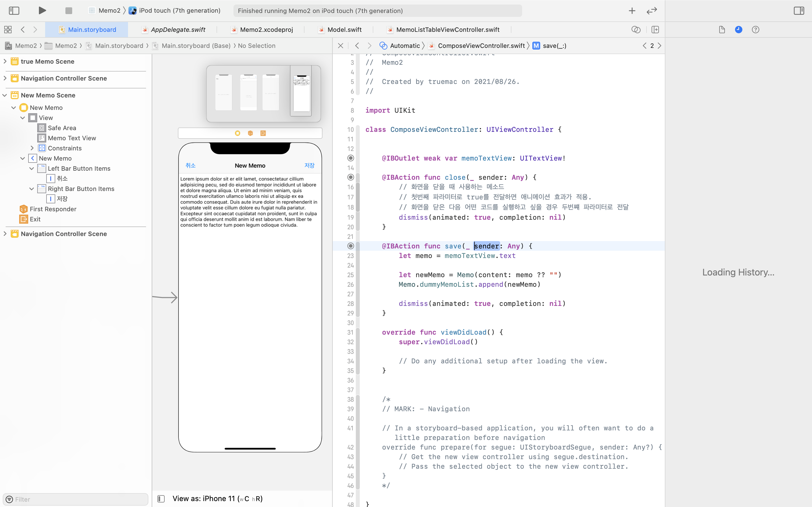Image resolution: width=812 pixels, height=507 pixels.
Task: Toggle document outline visibility at bottom
Action: (x=161, y=499)
